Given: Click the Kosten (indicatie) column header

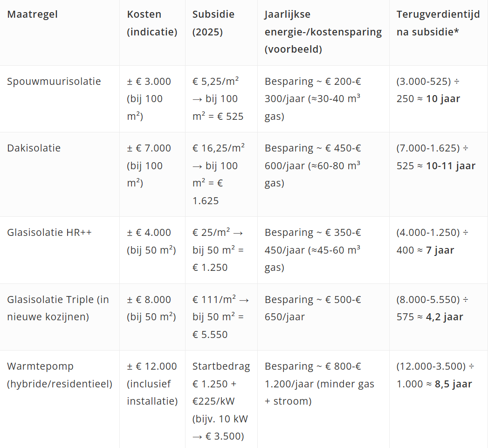Looking at the screenshot, I should click(x=152, y=23).
